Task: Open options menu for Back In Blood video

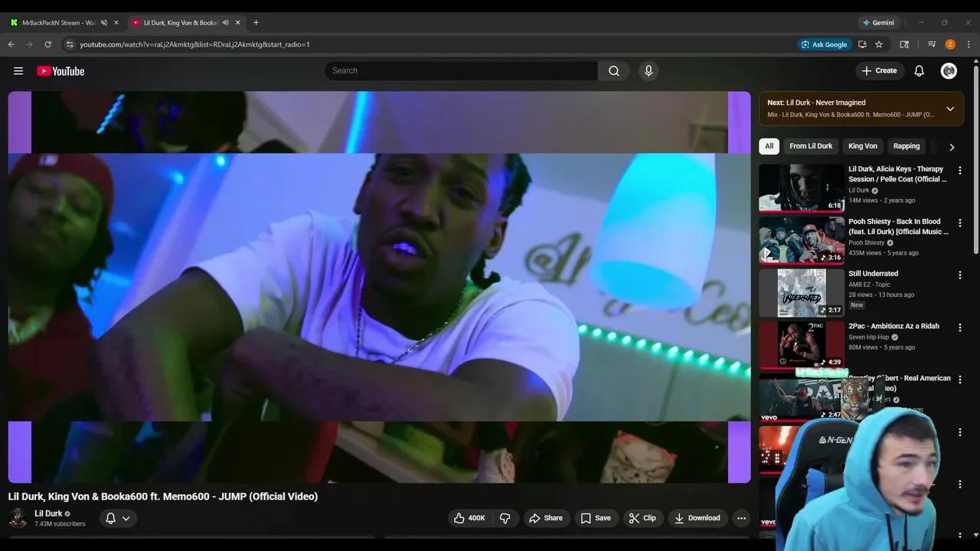Action: (x=960, y=223)
